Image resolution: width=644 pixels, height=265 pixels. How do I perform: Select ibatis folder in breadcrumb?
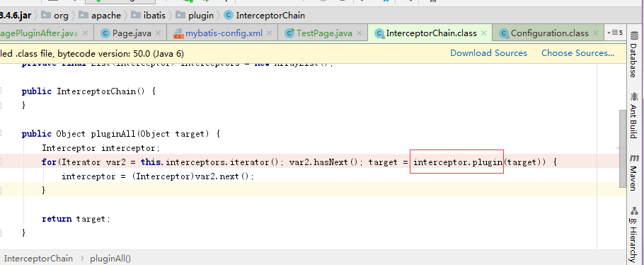[x=149, y=16]
